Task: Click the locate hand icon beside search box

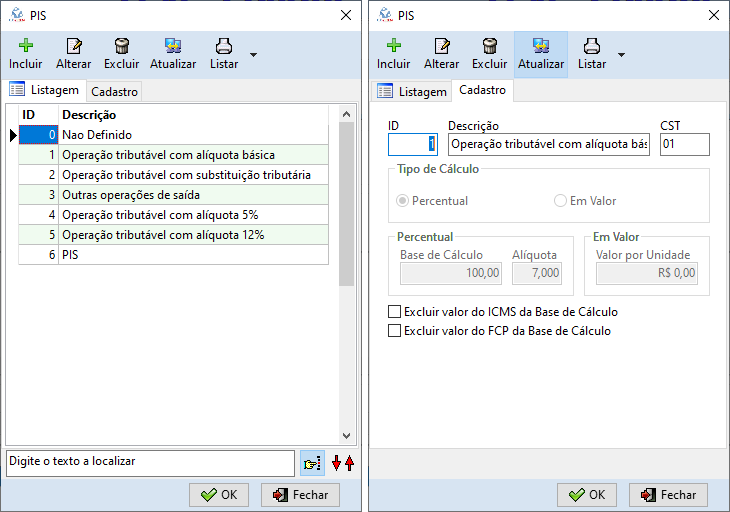Action: 312,464
